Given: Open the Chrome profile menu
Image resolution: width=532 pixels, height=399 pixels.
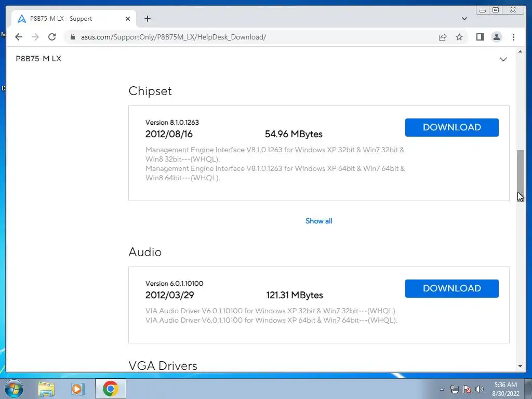Looking at the screenshot, I should 496,37.
